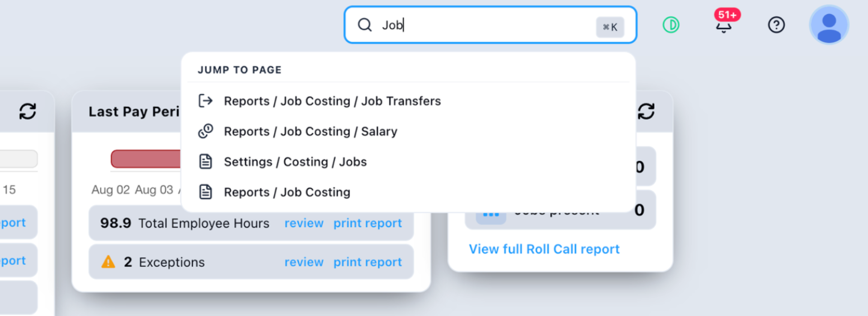Print report for Total Employee Hours
The image size is (868, 316).
pos(368,223)
